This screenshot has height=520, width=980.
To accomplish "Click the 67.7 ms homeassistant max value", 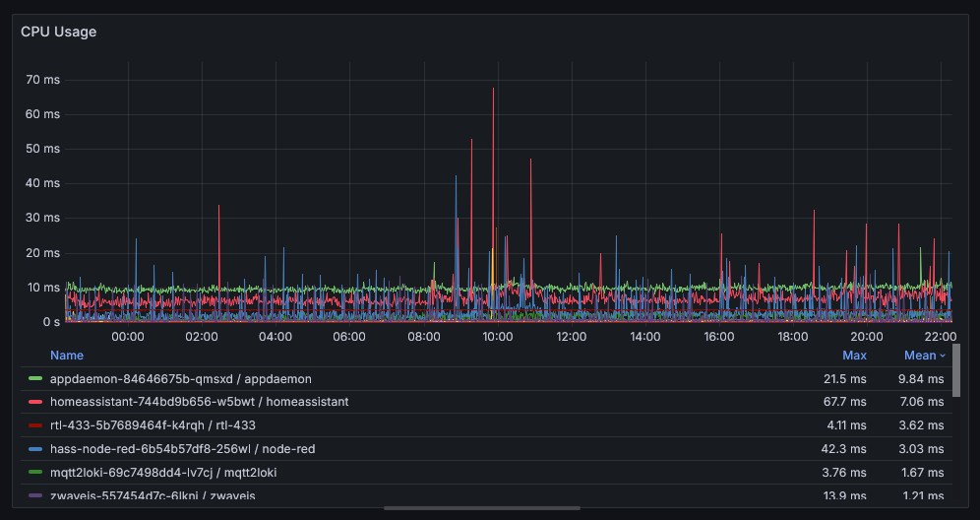I will coord(844,402).
